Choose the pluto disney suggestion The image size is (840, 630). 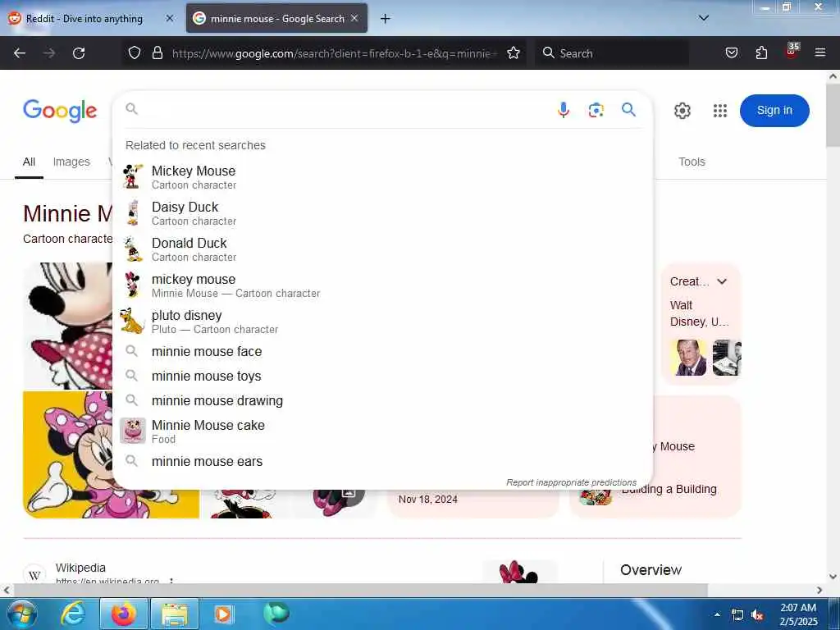click(383, 322)
